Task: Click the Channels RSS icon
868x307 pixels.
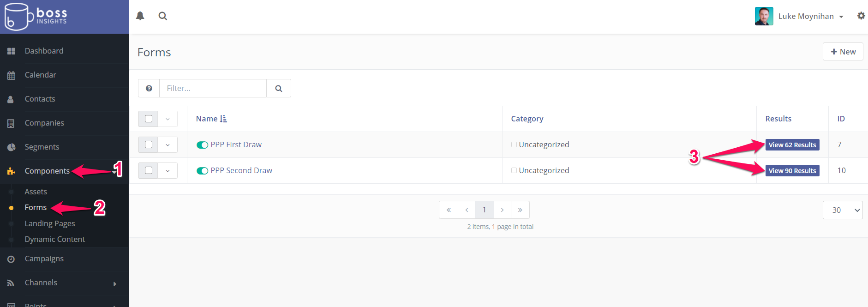Action: 11,283
